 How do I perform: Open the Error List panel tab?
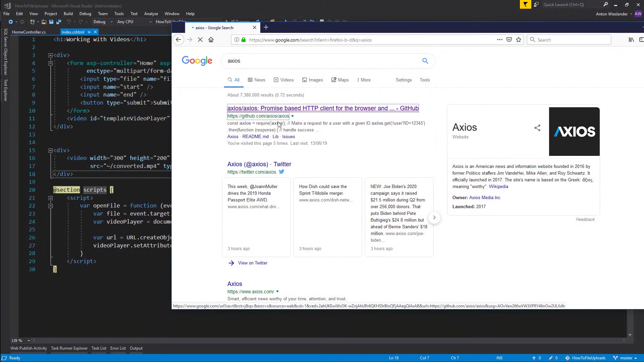(x=118, y=348)
